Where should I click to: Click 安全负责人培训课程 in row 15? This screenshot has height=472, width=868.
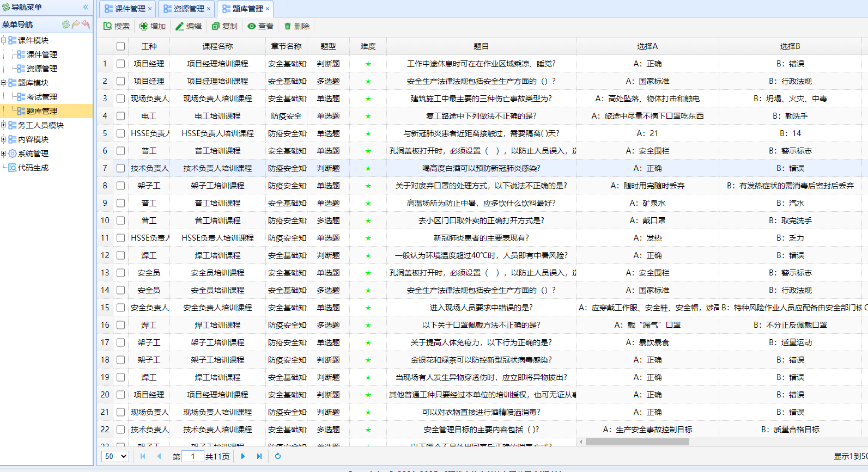[217, 308]
